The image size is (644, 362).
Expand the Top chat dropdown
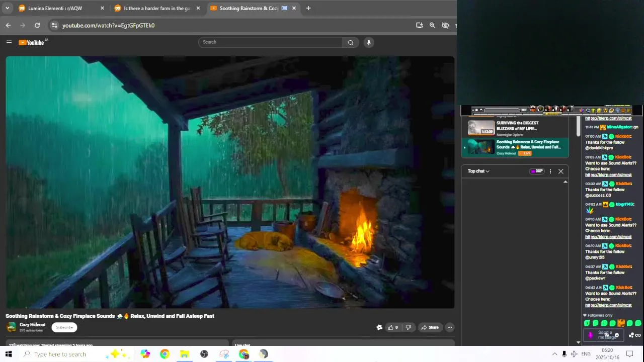pyautogui.click(x=478, y=171)
